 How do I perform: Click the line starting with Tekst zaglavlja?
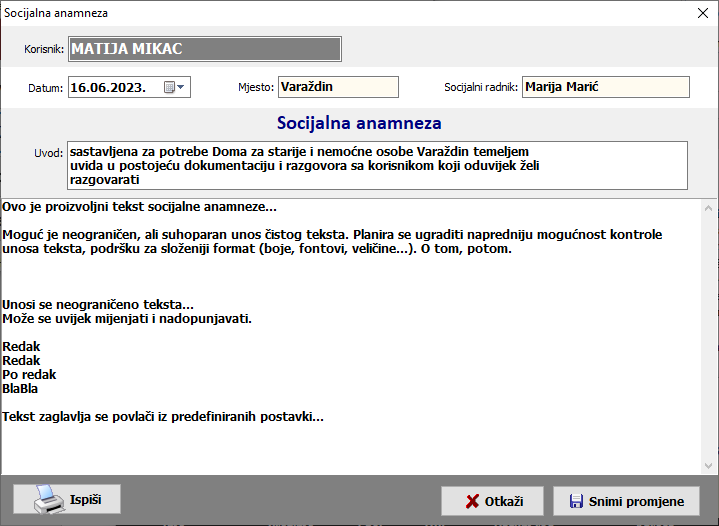click(x=163, y=416)
